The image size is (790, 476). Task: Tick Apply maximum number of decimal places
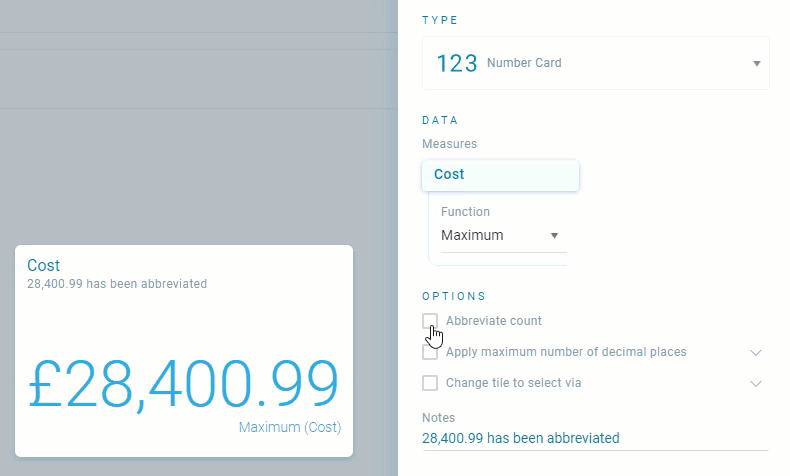[x=430, y=352]
